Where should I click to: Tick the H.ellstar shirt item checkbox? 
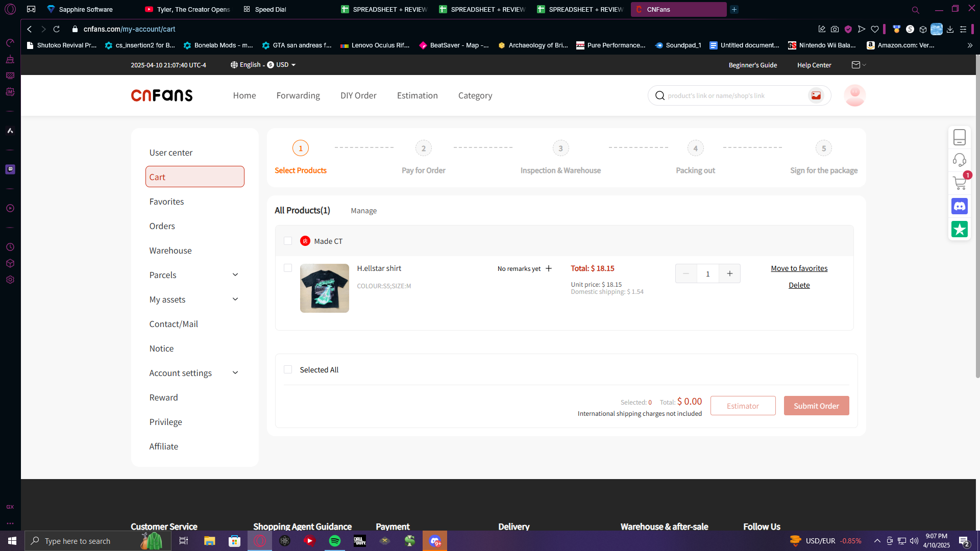[x=288, y=268]
